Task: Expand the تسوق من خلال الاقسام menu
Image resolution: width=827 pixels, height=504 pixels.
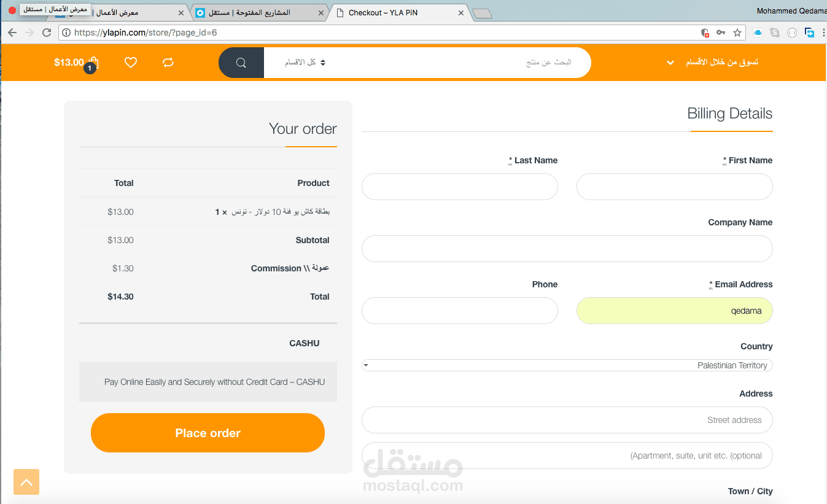Action: pyautogui.click(x=722, y=62)
